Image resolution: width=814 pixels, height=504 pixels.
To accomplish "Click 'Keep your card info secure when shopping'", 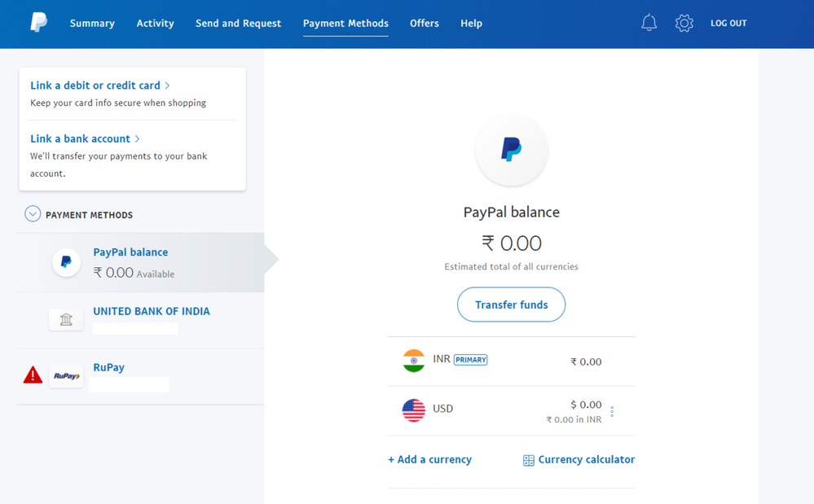I will click(x=118, y=103).
